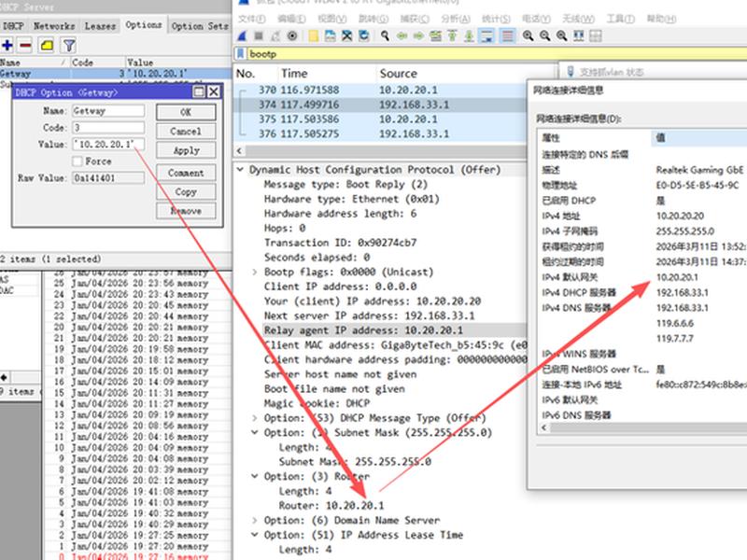Viewport: 747px width, 560px height.
Task: Expand Option 6 Domain Name Server
Action: (x=255, y=521)
